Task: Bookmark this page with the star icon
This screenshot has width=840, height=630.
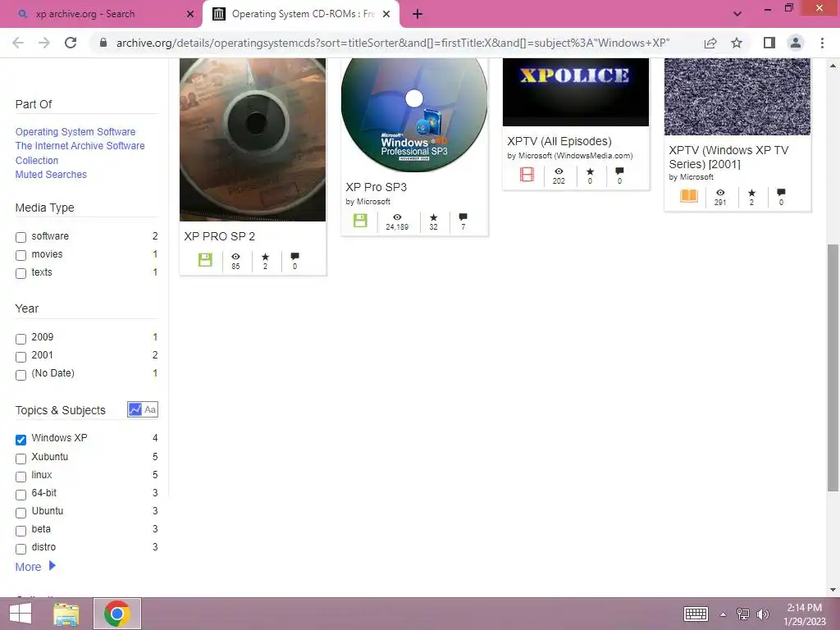Action: (737, 43)
